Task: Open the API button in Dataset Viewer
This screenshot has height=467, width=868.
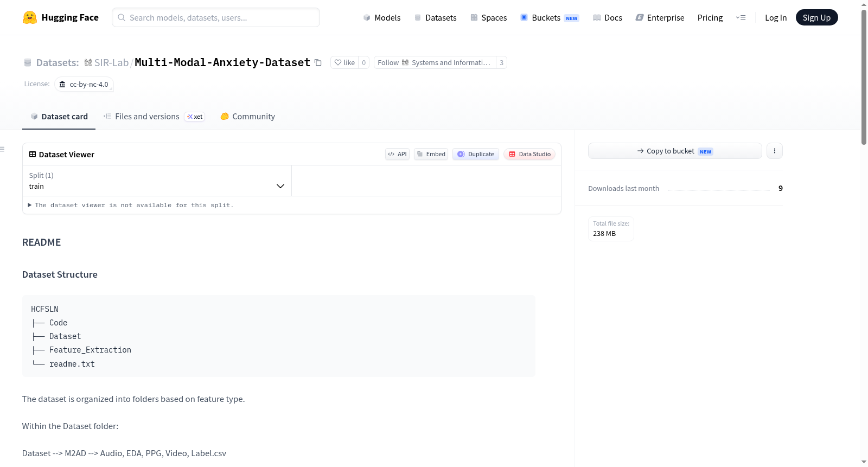Action: (x=397, y=154)
